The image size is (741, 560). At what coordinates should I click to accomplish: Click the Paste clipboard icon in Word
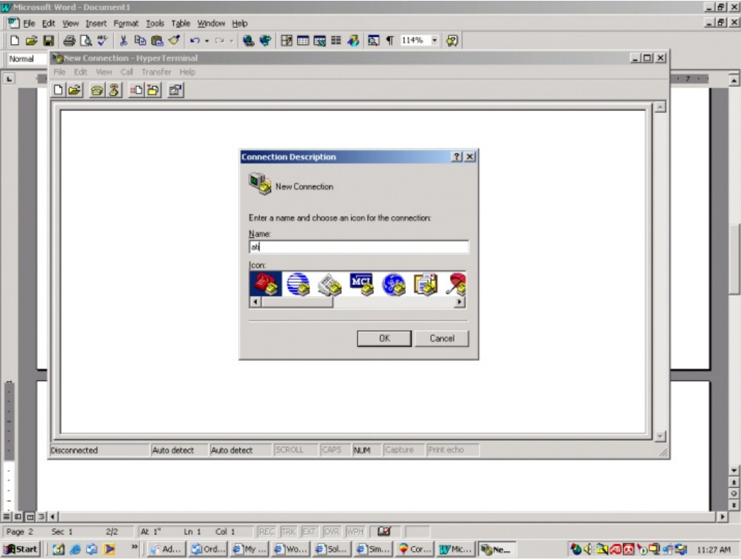pos(157,41)
